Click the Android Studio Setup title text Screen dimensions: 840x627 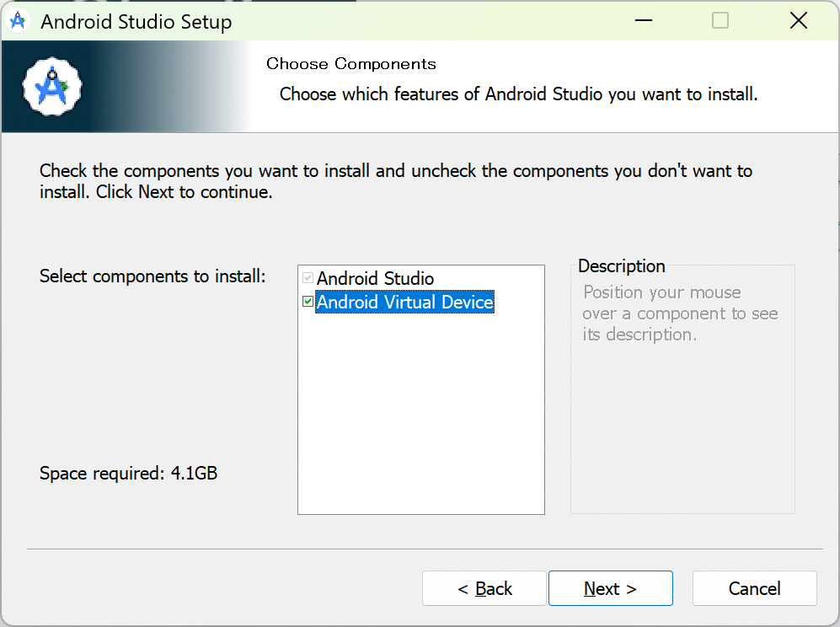[136, 22]
